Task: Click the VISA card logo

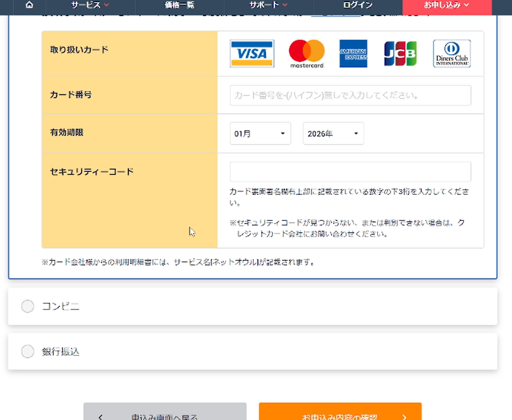Action: [252, 53]
